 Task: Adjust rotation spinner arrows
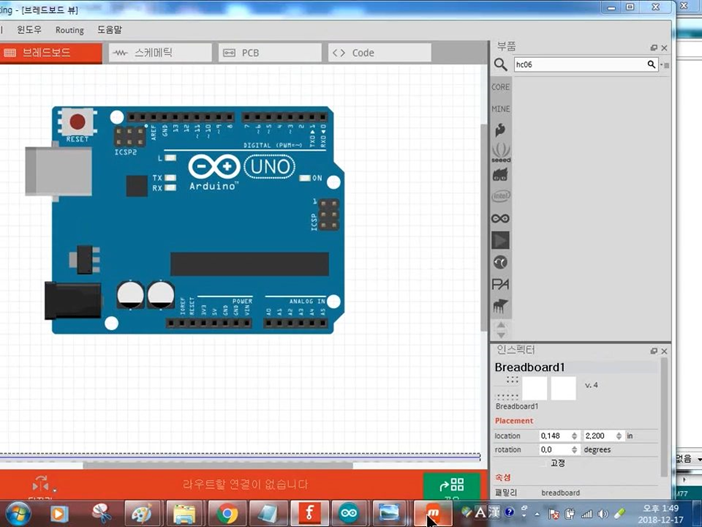click(x=574, y=450)
